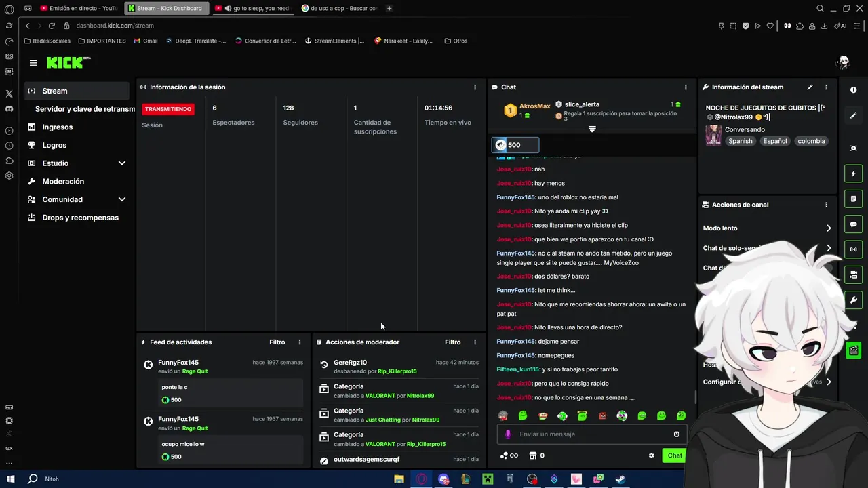
Task: Click the browser address bar URL
Action: point(115,26)
